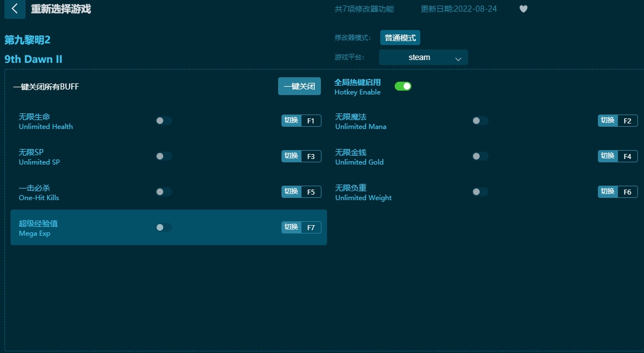Click the F5 hotkey field
The width and height of the screenshot is (644, 353).
tap(311, 192)
